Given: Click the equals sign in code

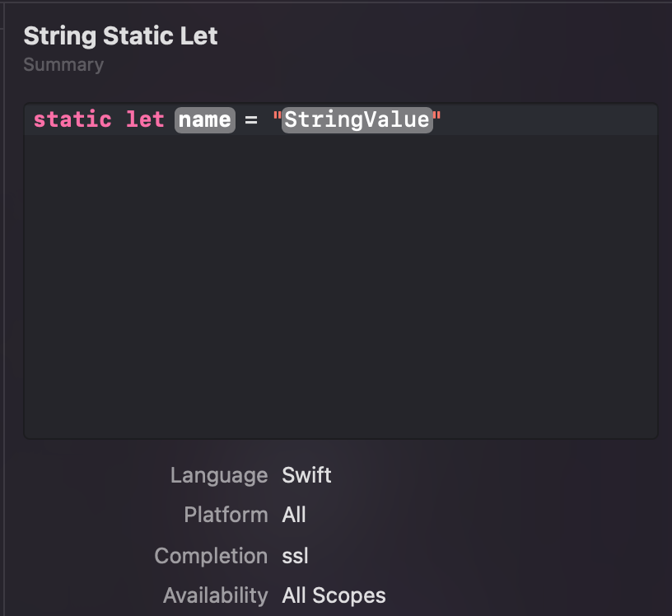Looking at the screenshot, I should point(251,119).
